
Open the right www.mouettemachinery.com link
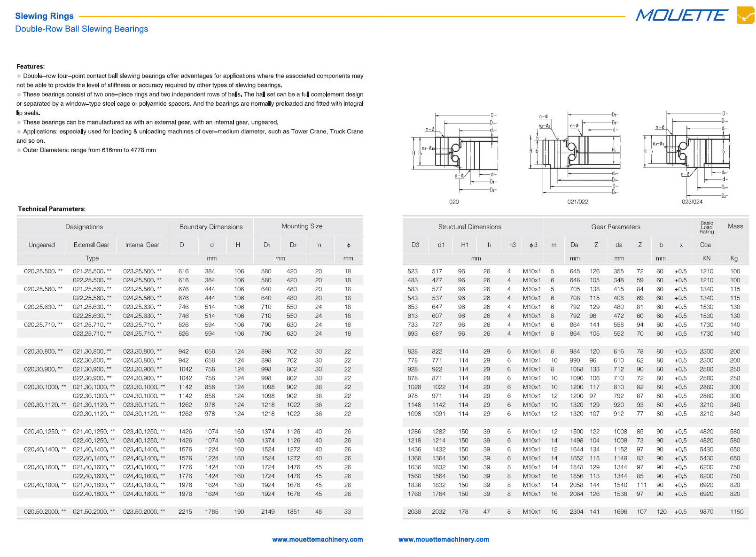pyautogui.click(x=444, y=540)
